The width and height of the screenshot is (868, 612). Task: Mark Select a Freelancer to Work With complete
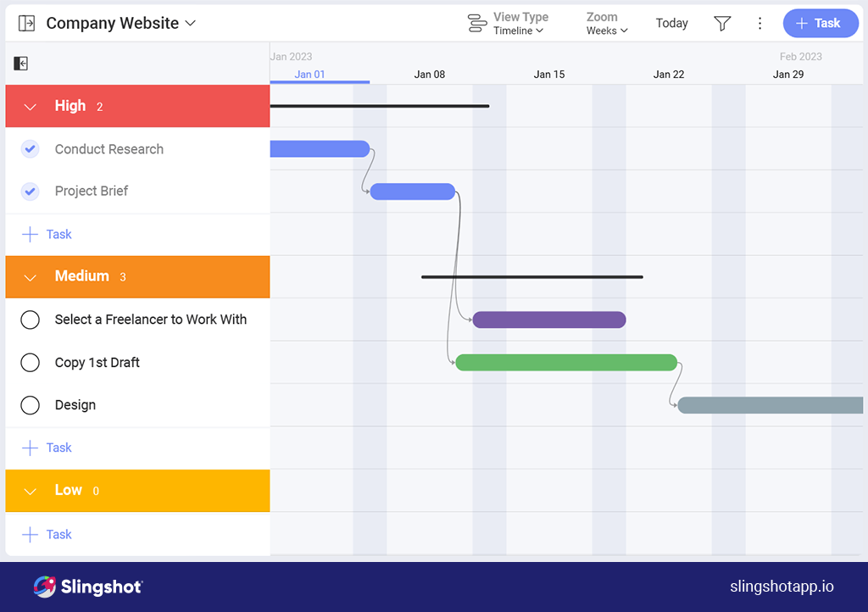pyautogui.click(x=30, y=320)
